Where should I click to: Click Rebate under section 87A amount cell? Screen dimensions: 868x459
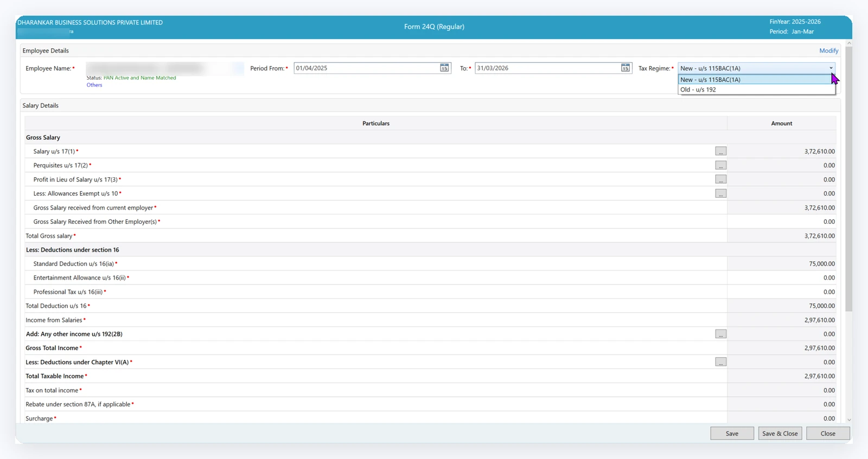(781, 404)
